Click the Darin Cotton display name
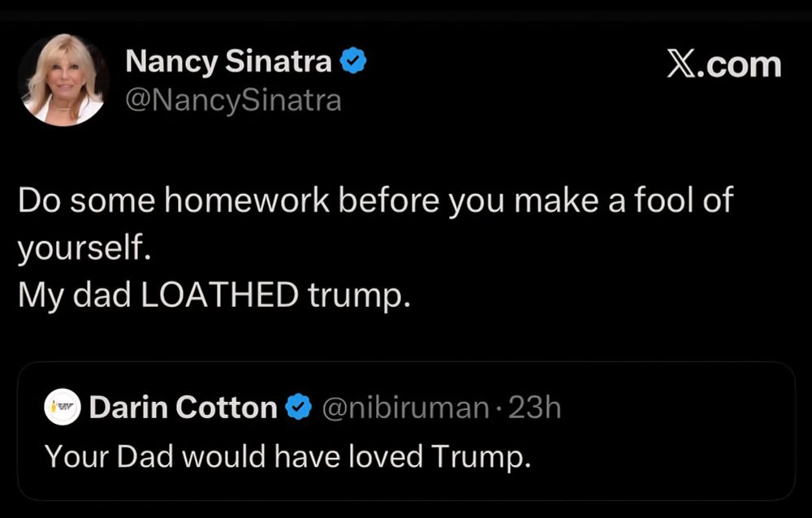This screenshot has width=812, height=518. [184, 407]
